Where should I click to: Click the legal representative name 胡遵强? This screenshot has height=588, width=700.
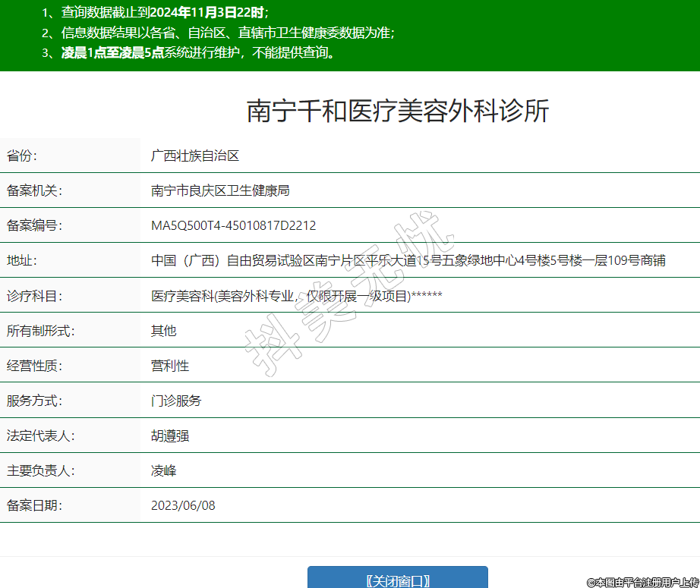click(169, 435)
